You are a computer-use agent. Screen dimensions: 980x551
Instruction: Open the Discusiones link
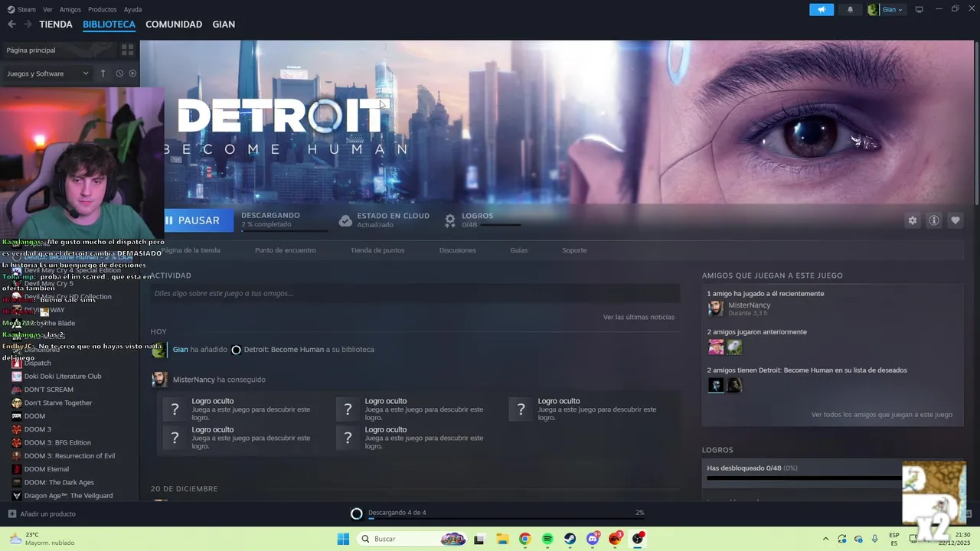coord(458,250)
